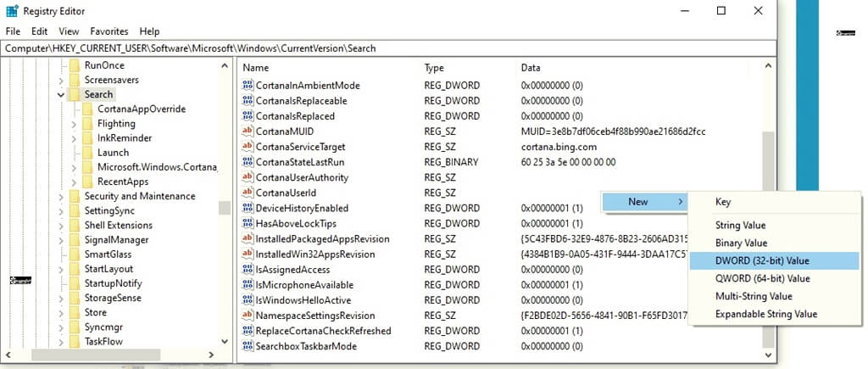
Task: Open the Favorites menu
Action: 108,31
